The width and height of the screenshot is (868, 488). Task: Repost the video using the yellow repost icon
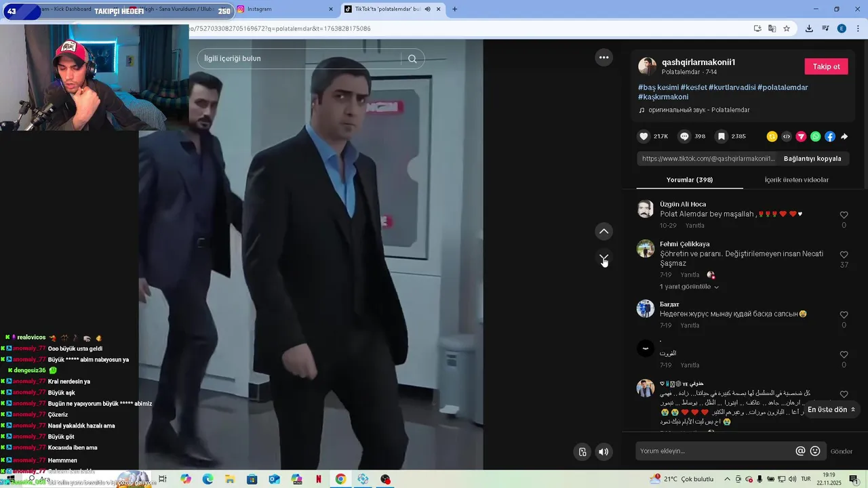[772, 136]
